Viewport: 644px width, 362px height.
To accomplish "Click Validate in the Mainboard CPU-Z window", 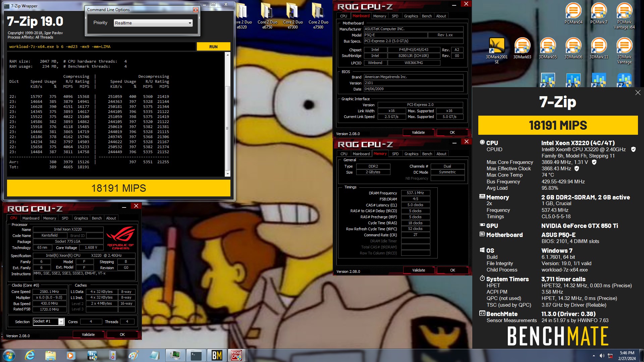I will pyautogui.click(x=418, y=132).
